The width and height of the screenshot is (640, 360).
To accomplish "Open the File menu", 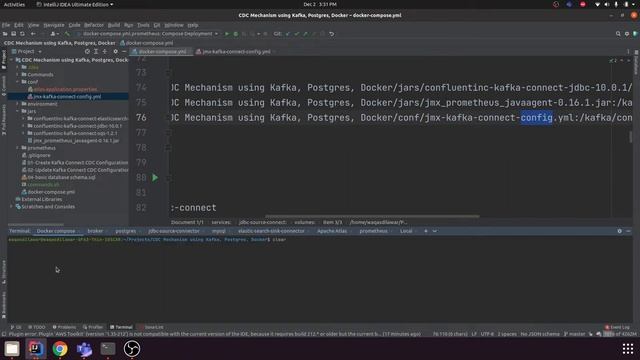I will click(6, 25).
